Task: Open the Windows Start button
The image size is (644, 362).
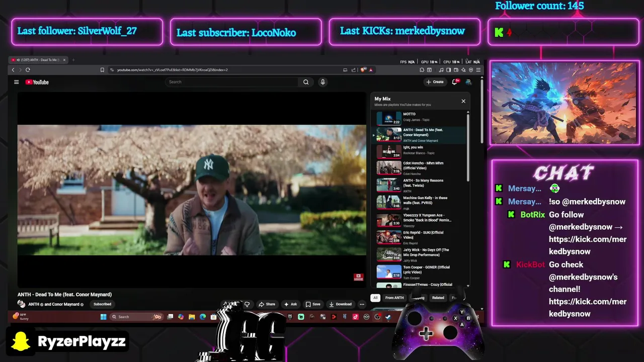Action: point(103,317)
